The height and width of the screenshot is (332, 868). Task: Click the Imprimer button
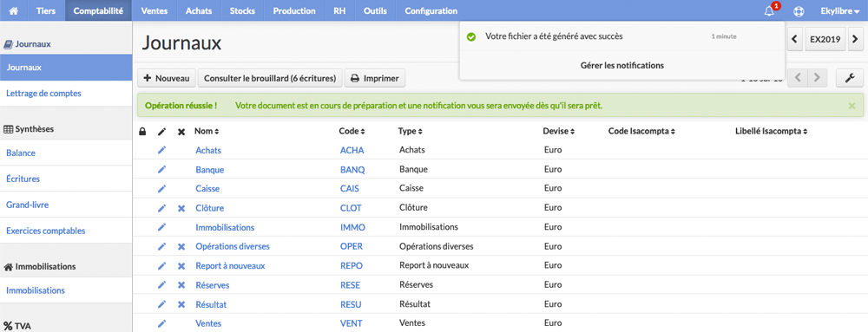375,78
